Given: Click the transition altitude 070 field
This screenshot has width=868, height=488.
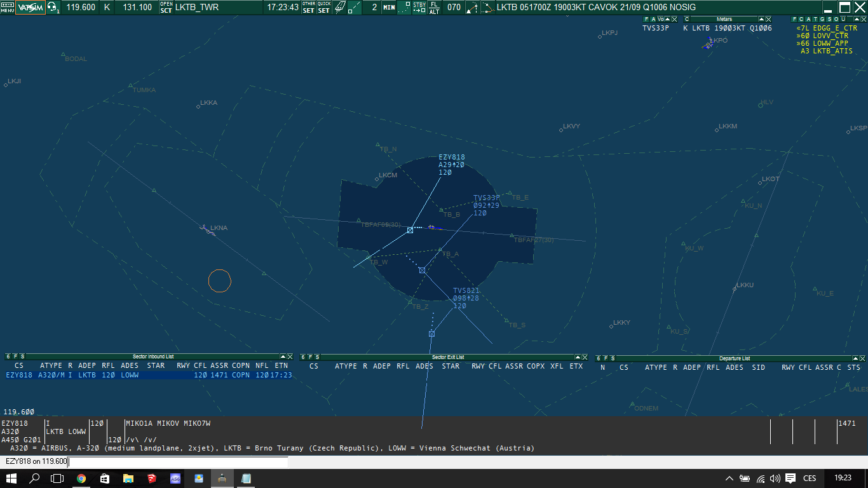Looking at the screenshot, I should tap(454, 8).
